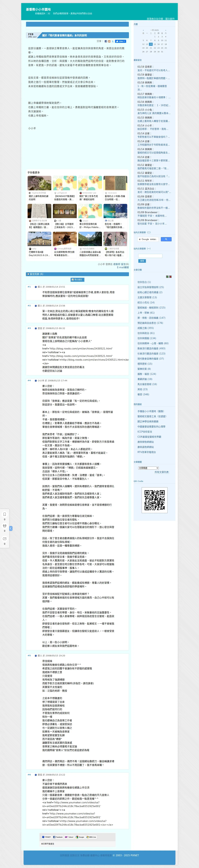Open link RTV改革宗電視台
Screen dimensions: 199x868
point(147,452)
